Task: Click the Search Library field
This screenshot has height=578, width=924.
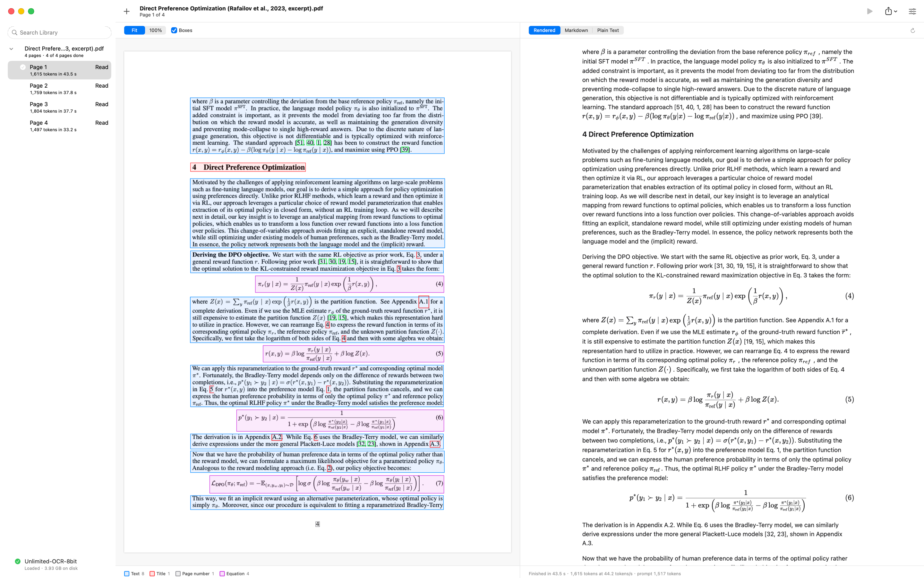Action: pos(60,32)
